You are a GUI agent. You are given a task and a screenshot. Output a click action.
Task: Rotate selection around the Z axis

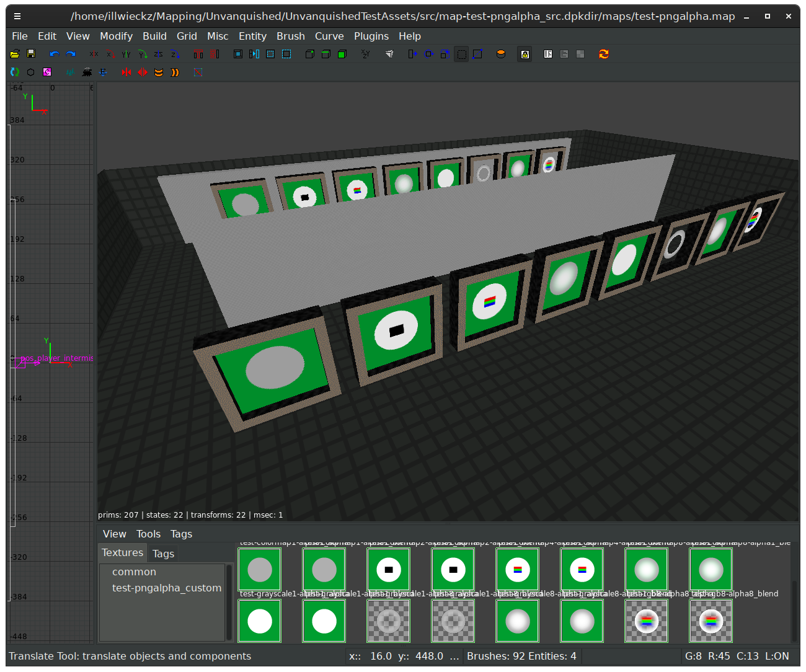pyautogui.click(x=175, y=54)
